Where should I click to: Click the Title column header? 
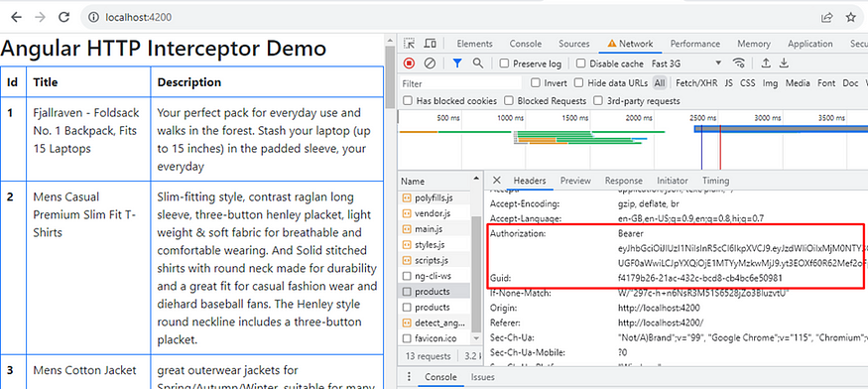(x=88, y=82)
